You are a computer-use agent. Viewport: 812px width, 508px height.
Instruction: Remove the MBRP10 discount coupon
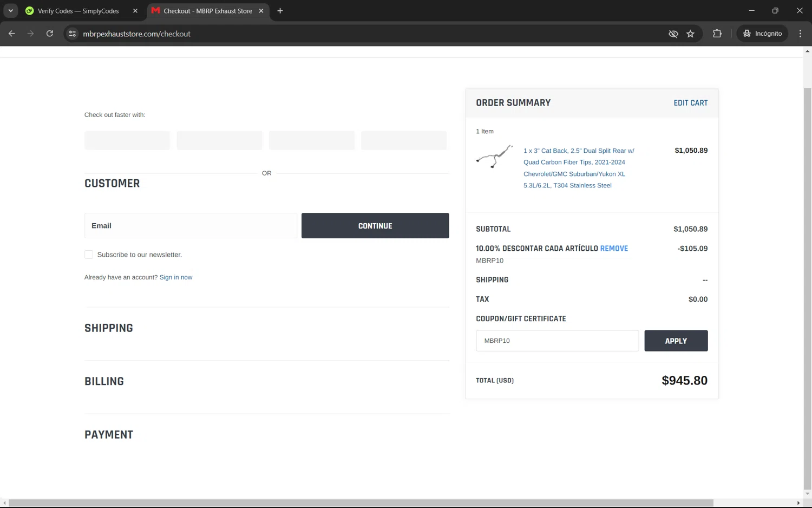click(x=614, y=249)
